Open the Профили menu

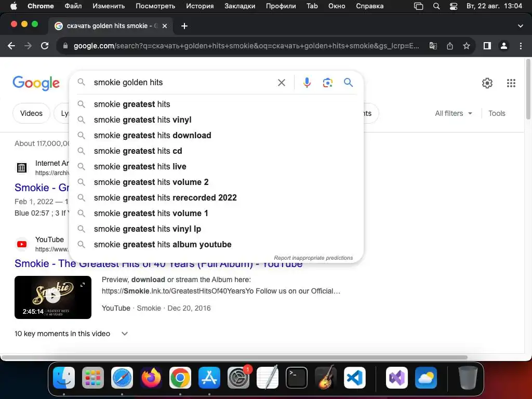[x=281, y=6]
